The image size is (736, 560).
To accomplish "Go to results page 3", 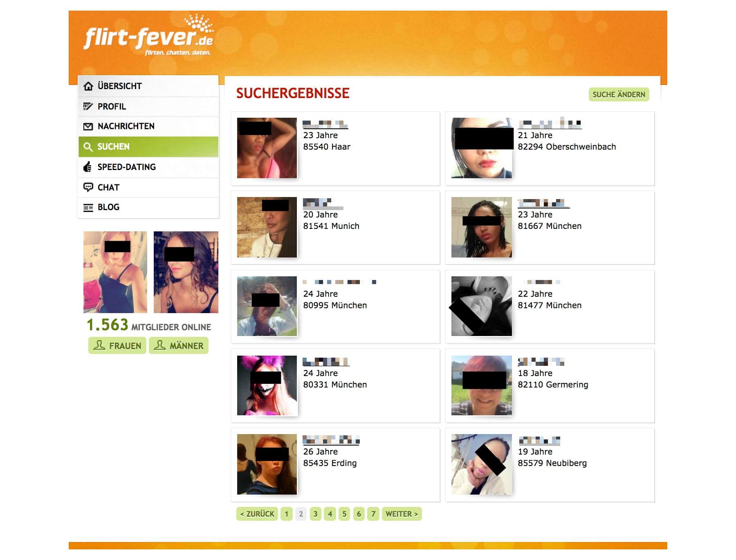I will point(315,514).
